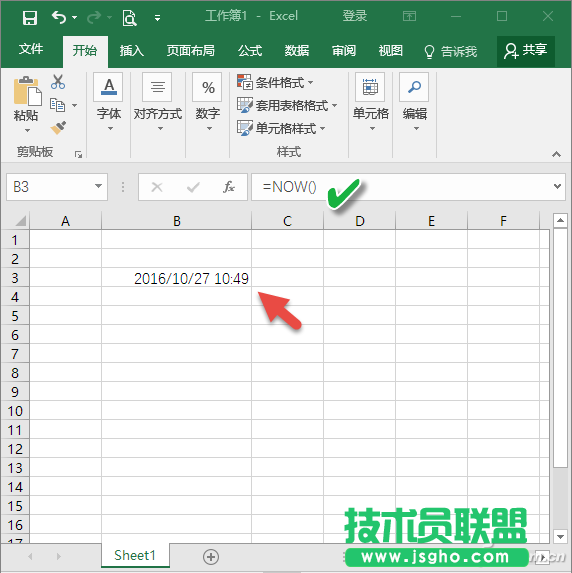Click the Redo icon
572x573 pixels.
coord(94,17)
